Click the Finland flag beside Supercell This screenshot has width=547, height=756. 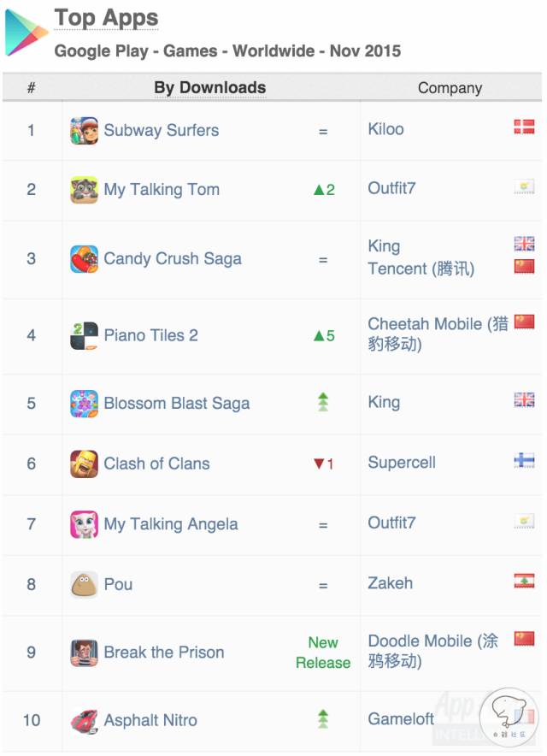click(x=524, y=460)
